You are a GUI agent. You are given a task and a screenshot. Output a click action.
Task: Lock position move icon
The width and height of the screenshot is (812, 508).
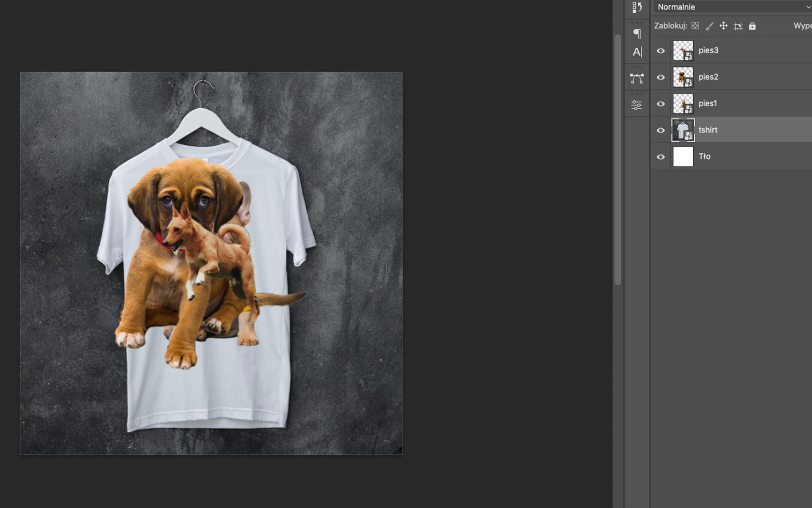(x=724, y=26)
